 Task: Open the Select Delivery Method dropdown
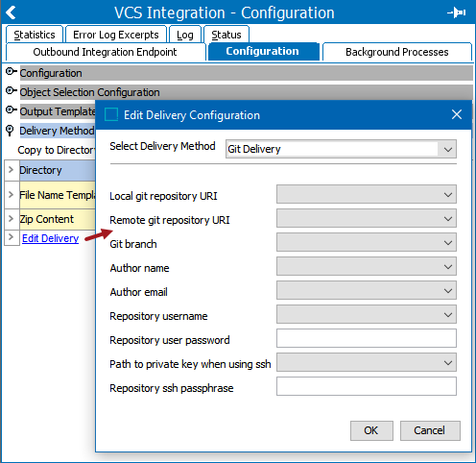coord(448,149)
